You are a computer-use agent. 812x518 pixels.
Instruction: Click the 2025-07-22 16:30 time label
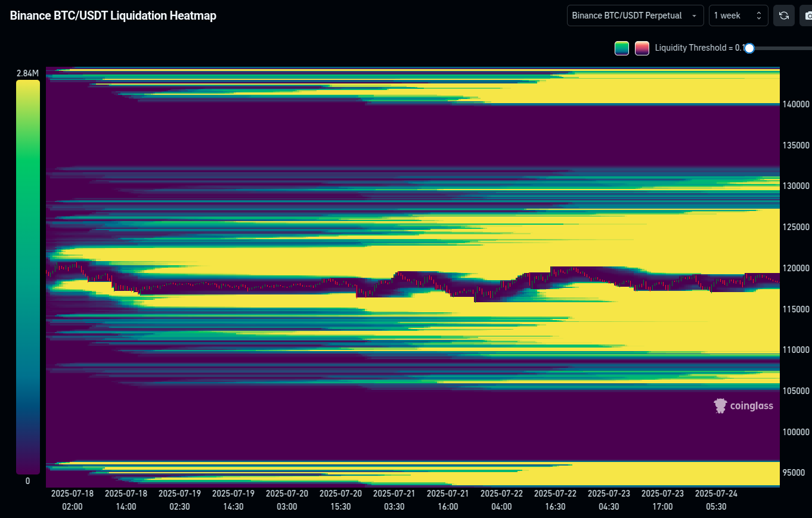[x=555, y=500]
